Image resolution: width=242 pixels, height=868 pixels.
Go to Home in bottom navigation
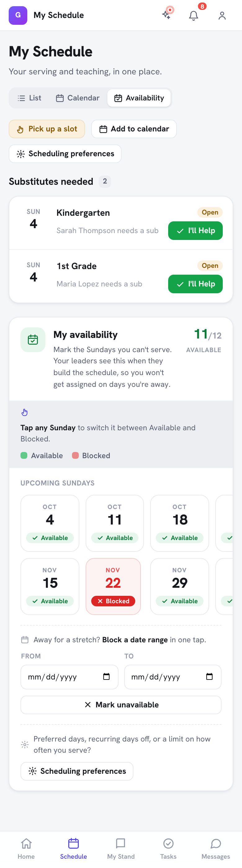pyautogui.click(x=26, y=848)
